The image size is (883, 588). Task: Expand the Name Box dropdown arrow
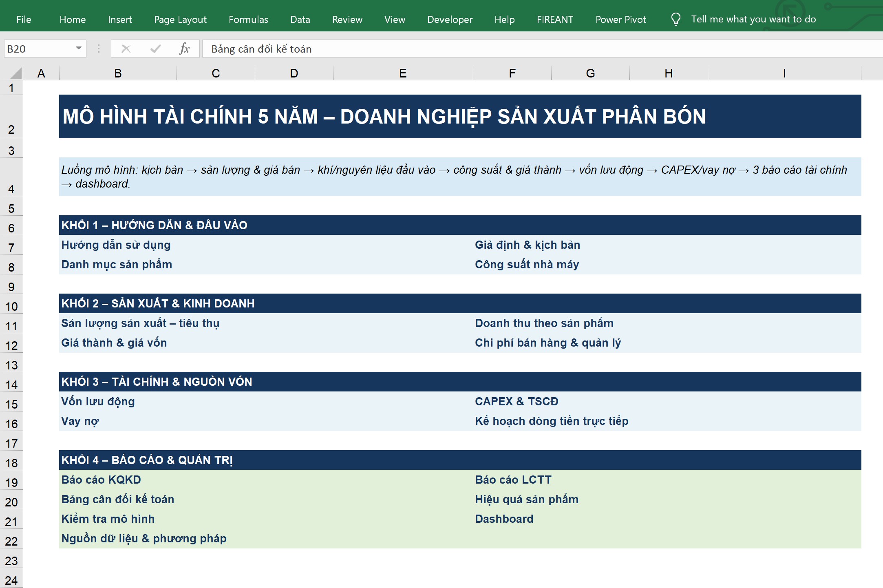tap(79, 49)
